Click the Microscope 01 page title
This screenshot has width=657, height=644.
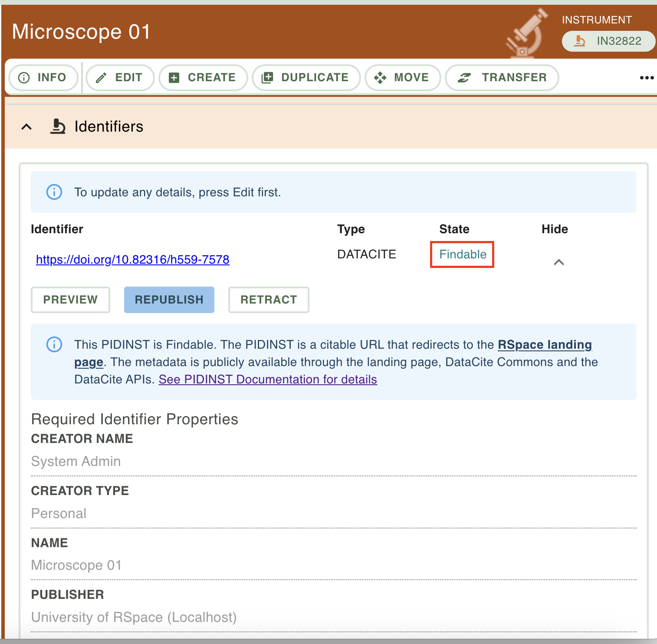point(81,32)
